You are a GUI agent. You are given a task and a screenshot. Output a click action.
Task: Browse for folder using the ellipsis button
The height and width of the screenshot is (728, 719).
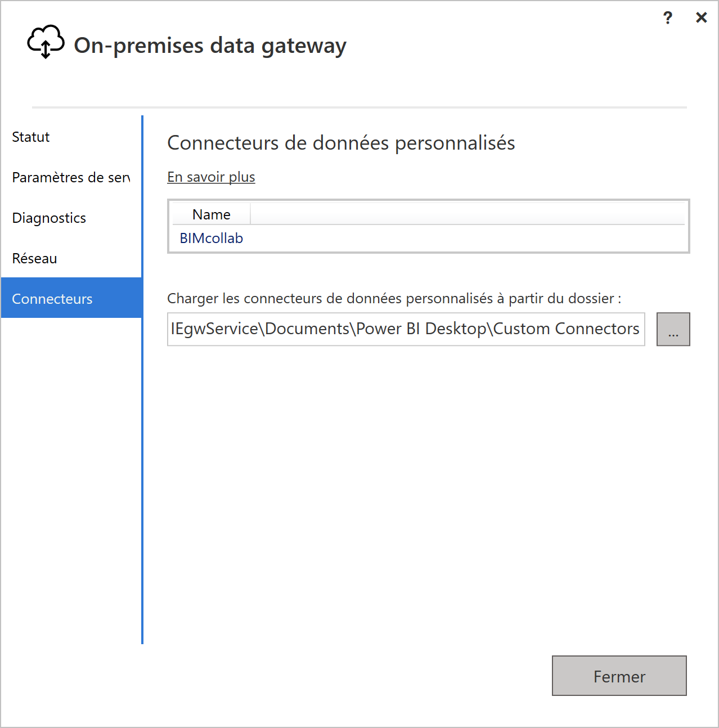673,329
